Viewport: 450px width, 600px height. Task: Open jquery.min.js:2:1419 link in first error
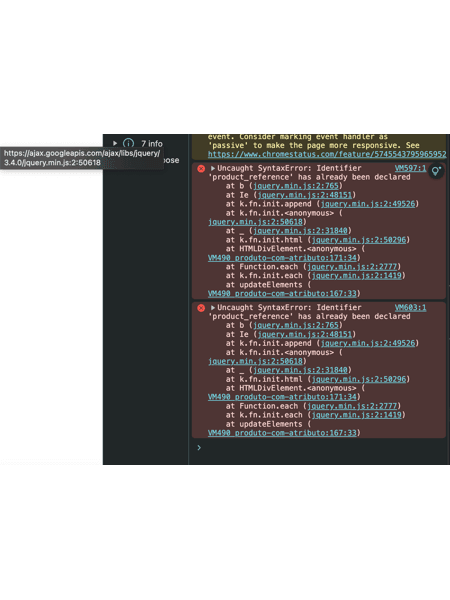(357, 276)
